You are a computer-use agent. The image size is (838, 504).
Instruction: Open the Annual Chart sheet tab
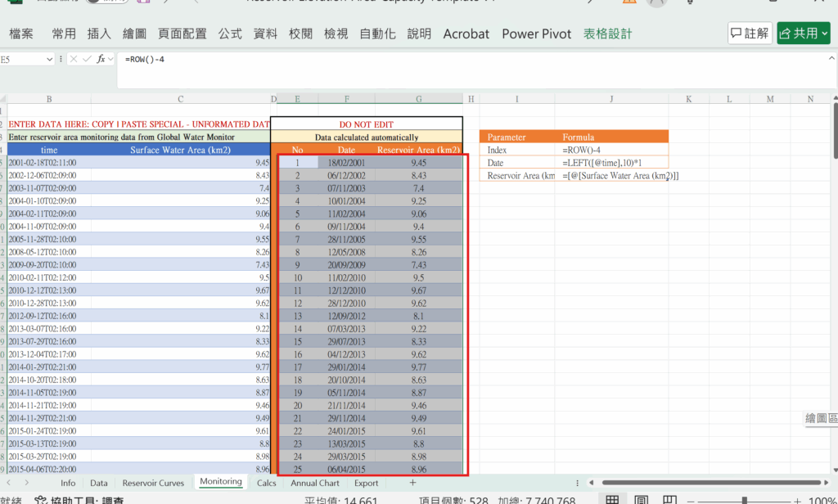click(x=315, y=483)
